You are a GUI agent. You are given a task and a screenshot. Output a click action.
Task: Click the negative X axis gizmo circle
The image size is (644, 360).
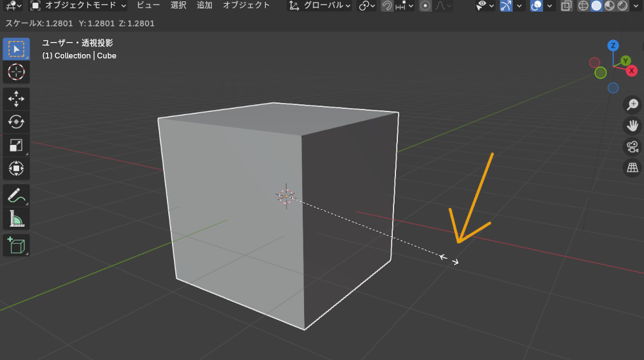[594, 63]
